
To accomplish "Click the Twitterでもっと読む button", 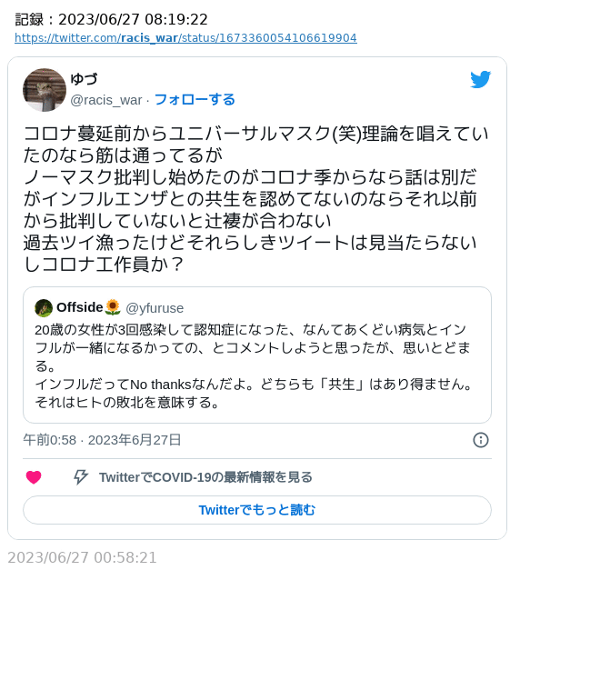I will tap(257, 510).
